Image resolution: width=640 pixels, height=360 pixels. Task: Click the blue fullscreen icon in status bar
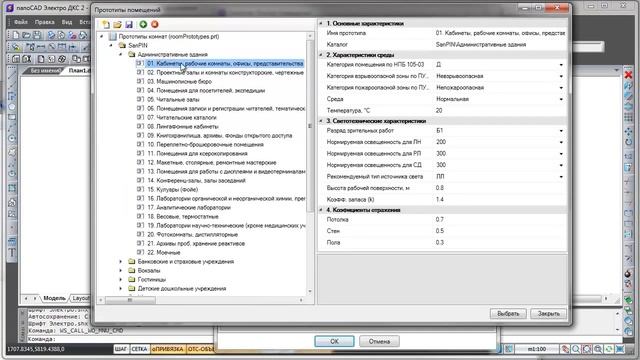coord(620,349)
